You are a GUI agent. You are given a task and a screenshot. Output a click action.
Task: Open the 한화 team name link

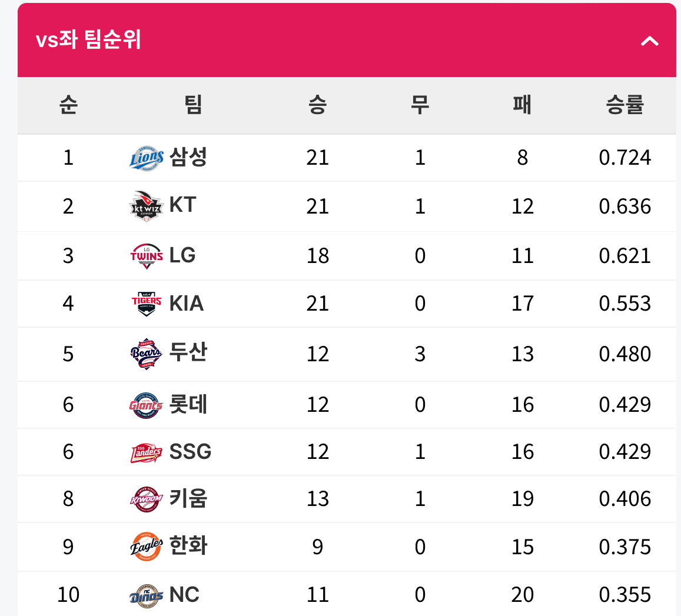pyautogui.click(x=188, y=545)
